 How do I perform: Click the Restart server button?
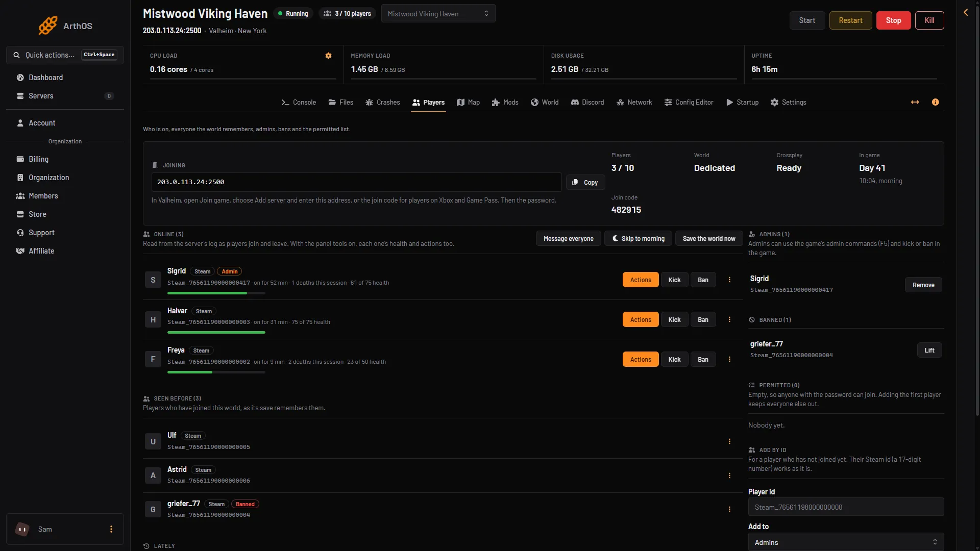point(850,20)
